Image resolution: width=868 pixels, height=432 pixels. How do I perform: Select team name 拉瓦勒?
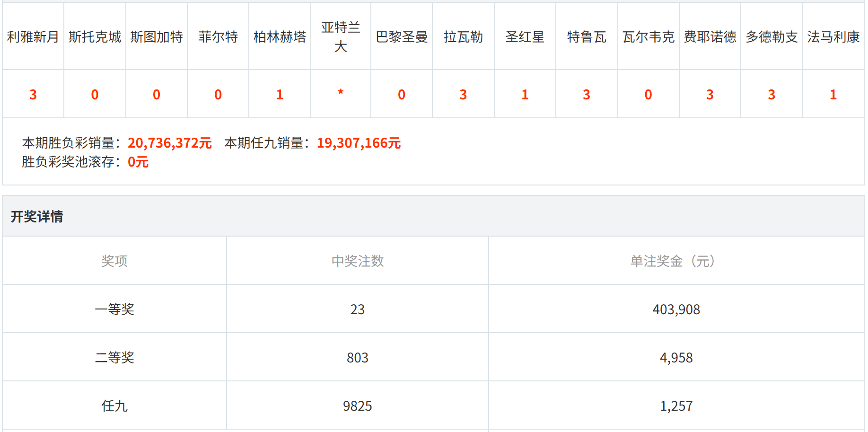(x=463, y=37)
